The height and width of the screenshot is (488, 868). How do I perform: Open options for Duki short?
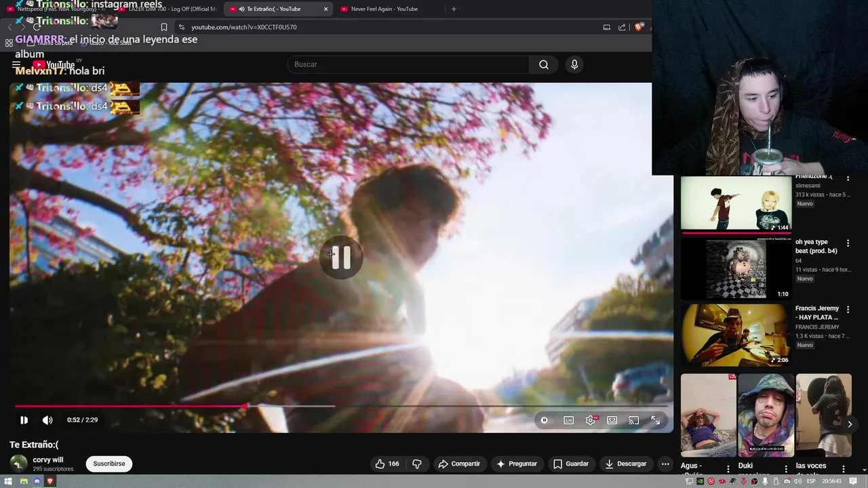(x=786, y=468)
